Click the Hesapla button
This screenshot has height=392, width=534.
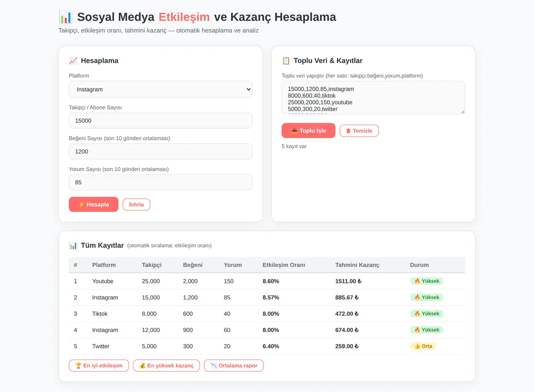coord(93,204)
